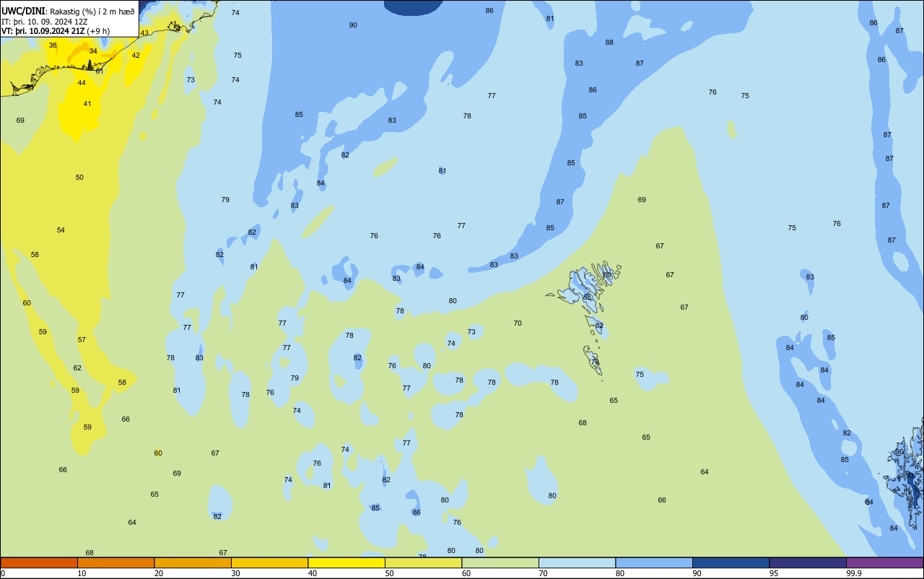Click the dark blue 90–95 legend swatch
Screen dimensions: 924x579
click(x=731, y=562)
